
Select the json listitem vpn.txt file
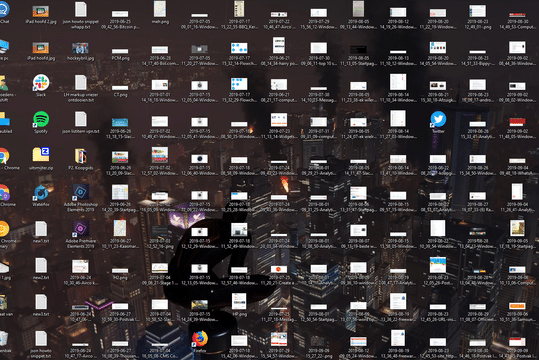pos(80,122)
